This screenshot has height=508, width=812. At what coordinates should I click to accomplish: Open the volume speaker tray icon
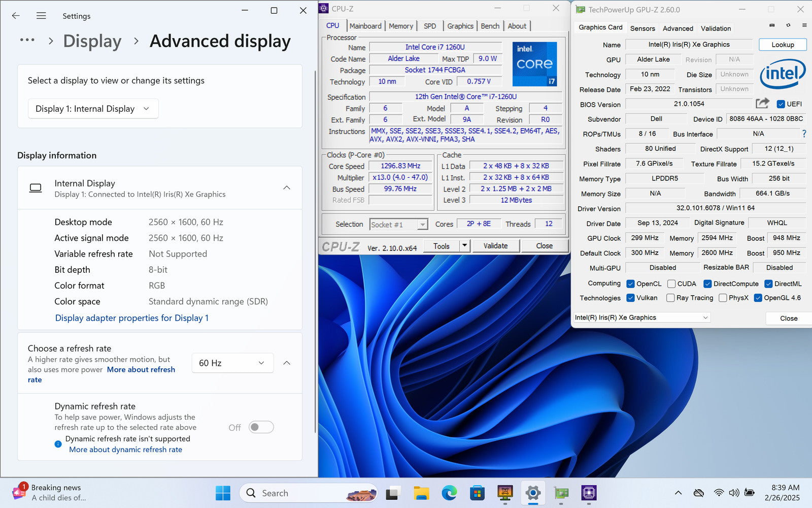[734, 493]
